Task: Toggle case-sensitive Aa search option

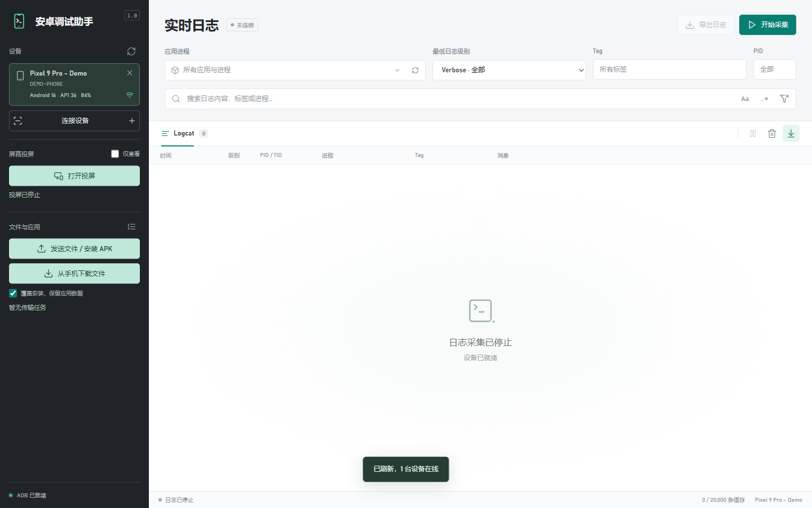Action: pos(745,99)
